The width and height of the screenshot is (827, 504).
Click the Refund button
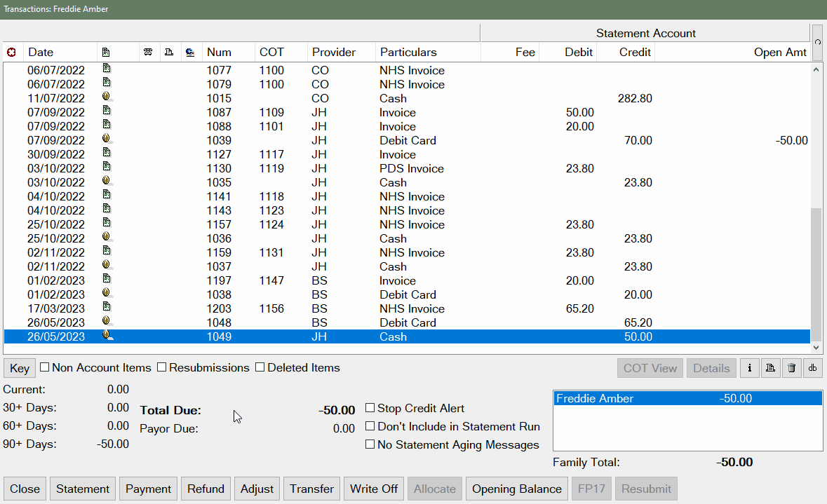[x=206, y=489]
